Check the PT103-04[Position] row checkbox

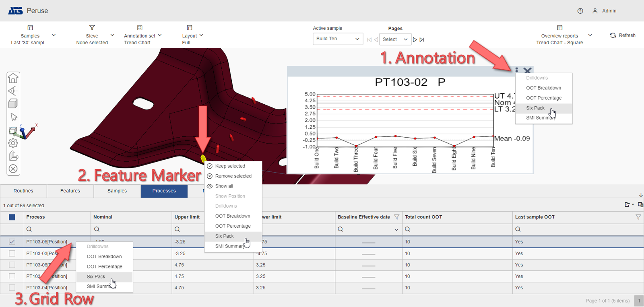click(x=12, y=288)
